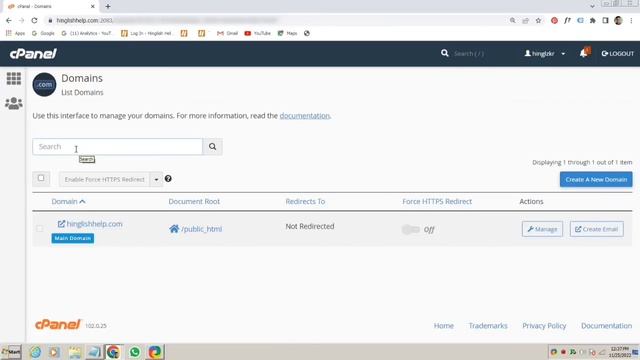The image size is (640, 360).
Task: Click the Redirects To column header
Action: tap(305, 201)
